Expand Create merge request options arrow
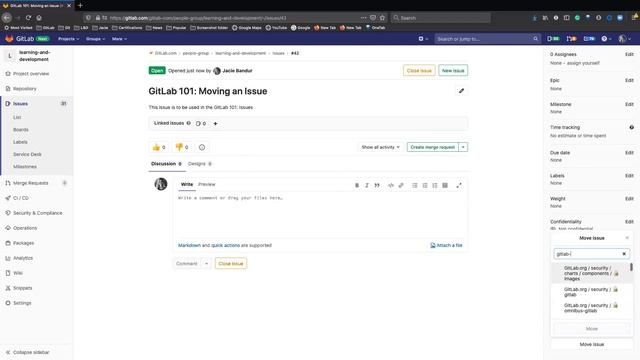Viewport: 640px width, 360px height. tap(463, 147)
